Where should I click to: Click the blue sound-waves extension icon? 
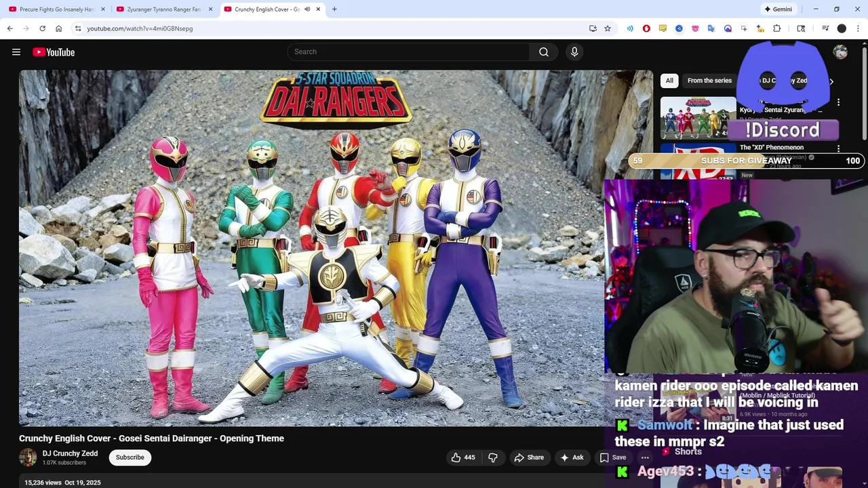pyautogui.click(x=630, y=28)
